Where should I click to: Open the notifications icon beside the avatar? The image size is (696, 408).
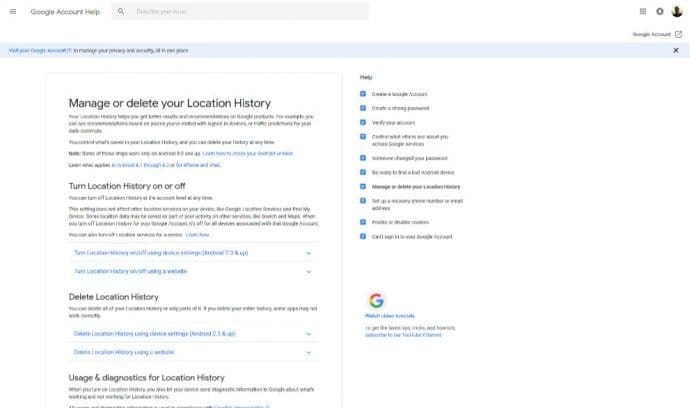(x=660, y=12)
